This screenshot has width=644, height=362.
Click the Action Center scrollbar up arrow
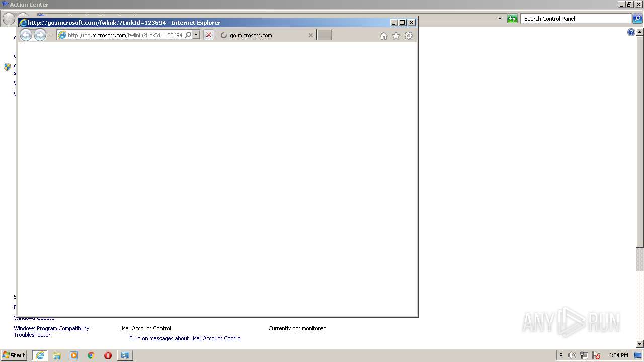640,32
